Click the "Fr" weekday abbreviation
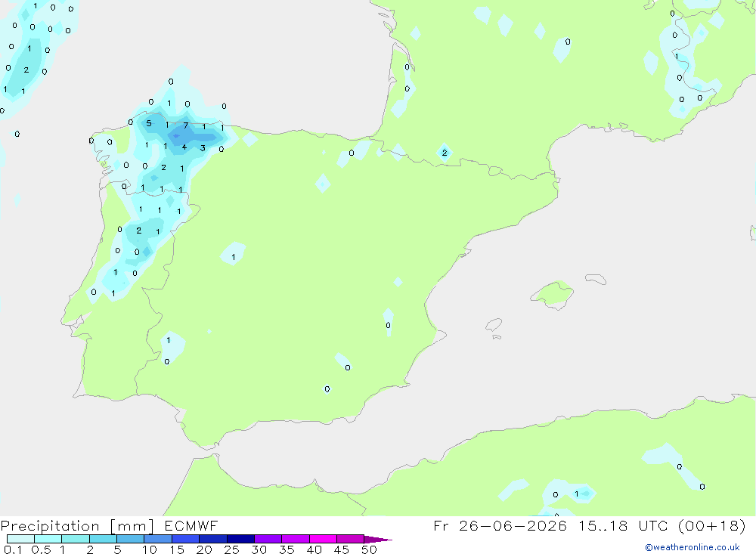This screenshot has width=756, height=554. tap(441, 525)
